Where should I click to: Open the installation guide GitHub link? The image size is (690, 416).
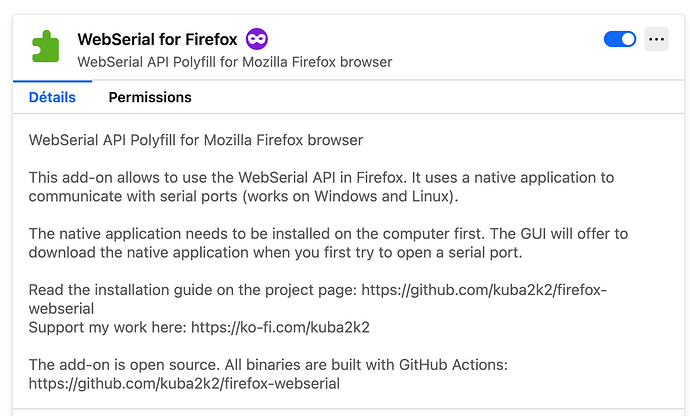point(484,290)
